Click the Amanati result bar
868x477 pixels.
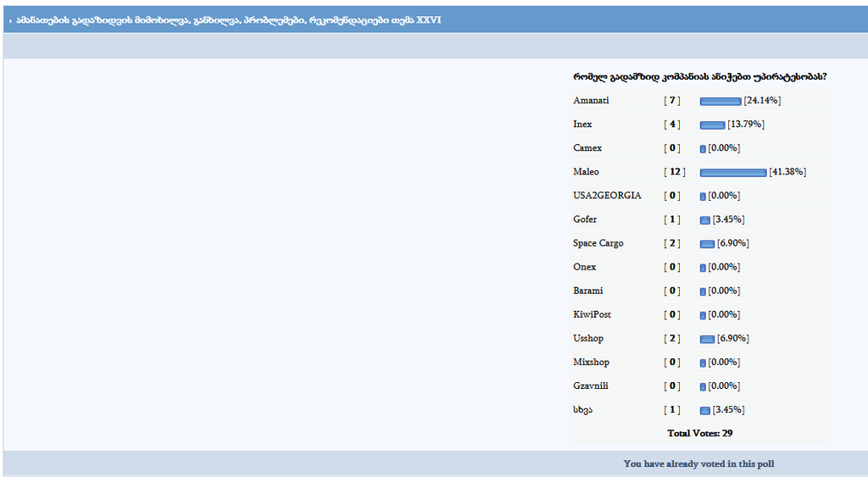click(721, 102)
